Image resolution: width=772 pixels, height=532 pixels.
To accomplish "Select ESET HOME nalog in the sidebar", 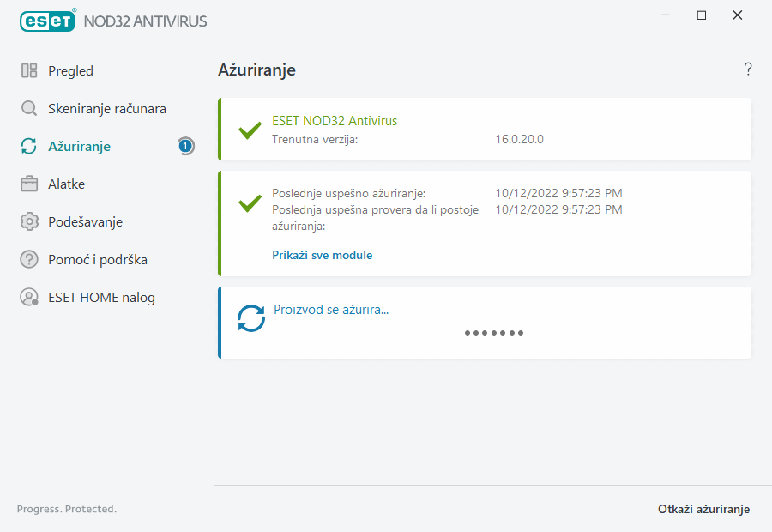I will point(101,298).
